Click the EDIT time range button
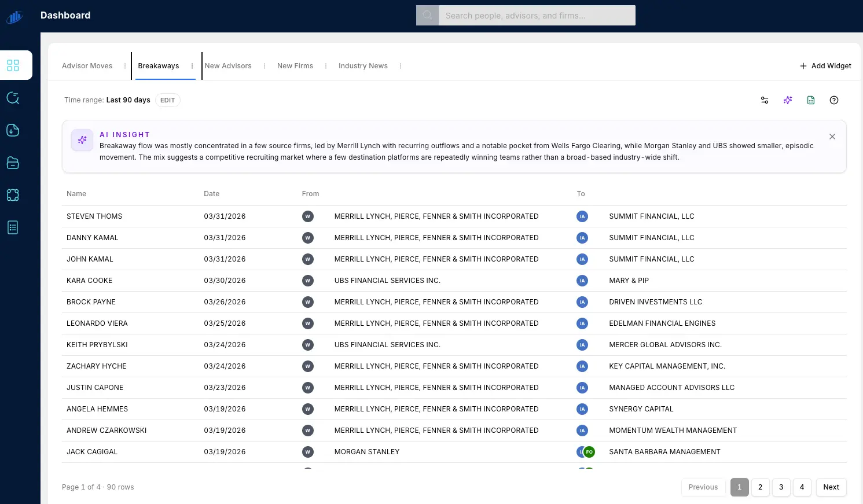 [168, 100]
